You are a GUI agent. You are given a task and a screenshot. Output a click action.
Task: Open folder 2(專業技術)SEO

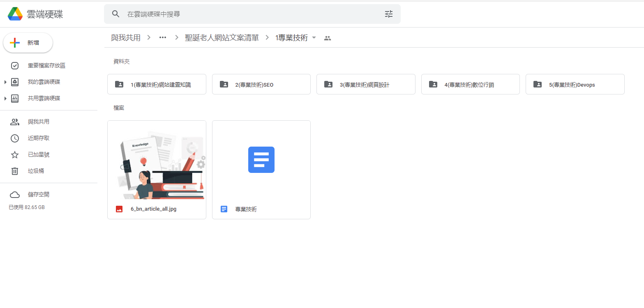click(x=261, y=85)
